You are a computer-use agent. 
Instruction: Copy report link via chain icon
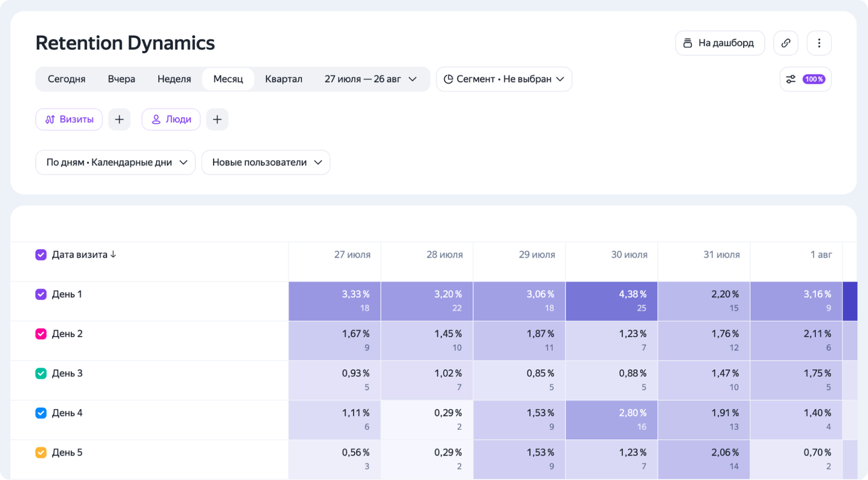785,43
